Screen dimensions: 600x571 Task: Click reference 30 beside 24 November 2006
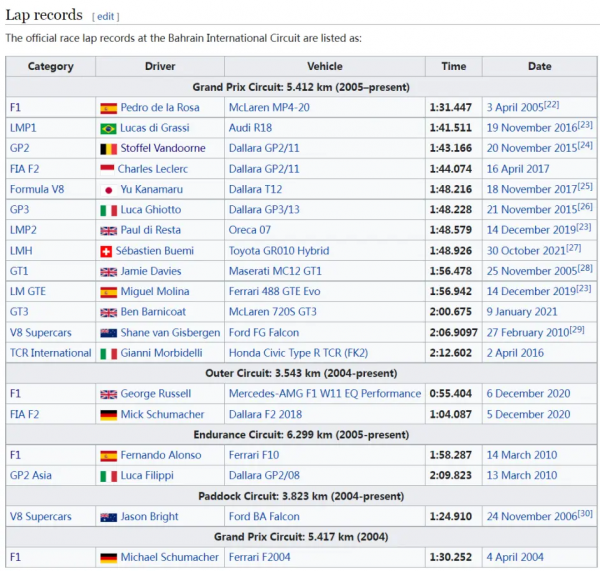(585, 514)
